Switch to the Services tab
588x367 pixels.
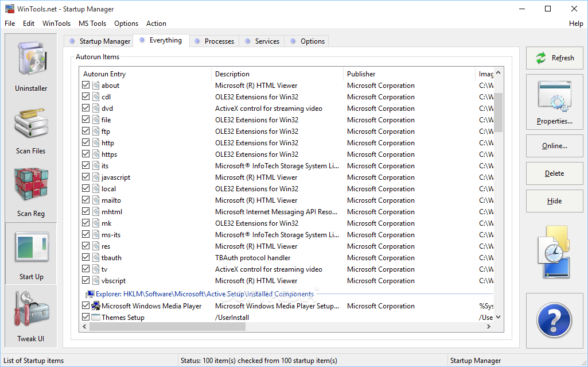click(x=262, y=41)
